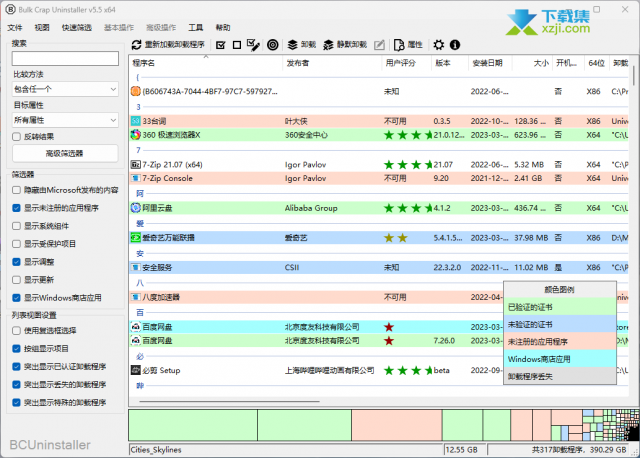Uncheck 显示Windows商店应用
The width and height of the screenshot is (640, 458).
tap(16, 298)
